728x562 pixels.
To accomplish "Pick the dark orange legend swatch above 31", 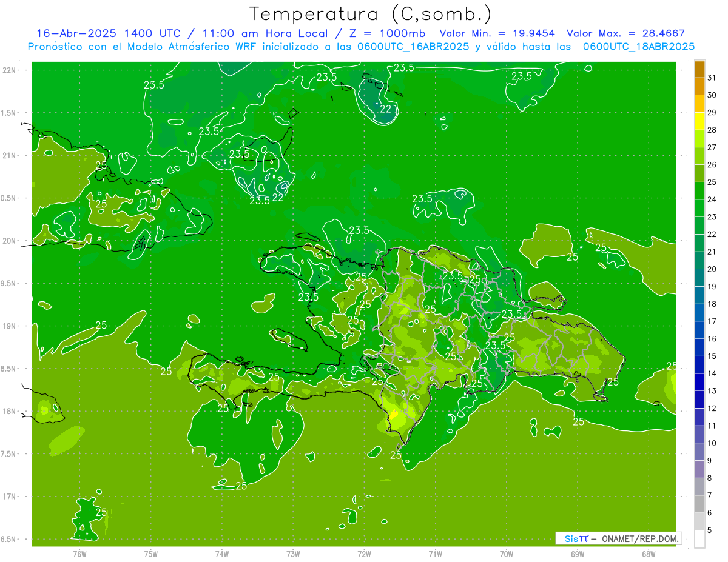I will pyautogui.click(x=699, y=69).
